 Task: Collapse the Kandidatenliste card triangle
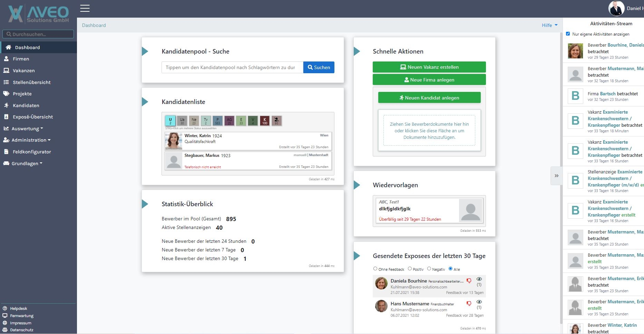coord(145,102)
